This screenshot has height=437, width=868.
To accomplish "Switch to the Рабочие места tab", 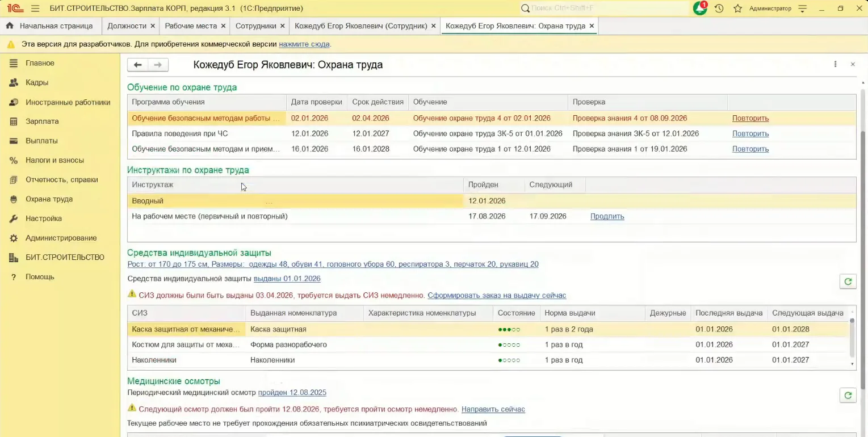I will tap(191, 26).
